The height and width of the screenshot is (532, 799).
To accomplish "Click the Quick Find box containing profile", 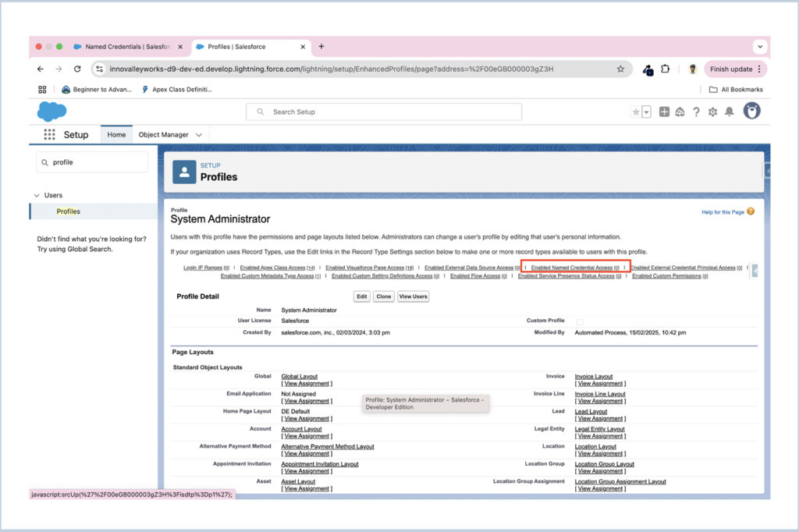I will point(92,162).
